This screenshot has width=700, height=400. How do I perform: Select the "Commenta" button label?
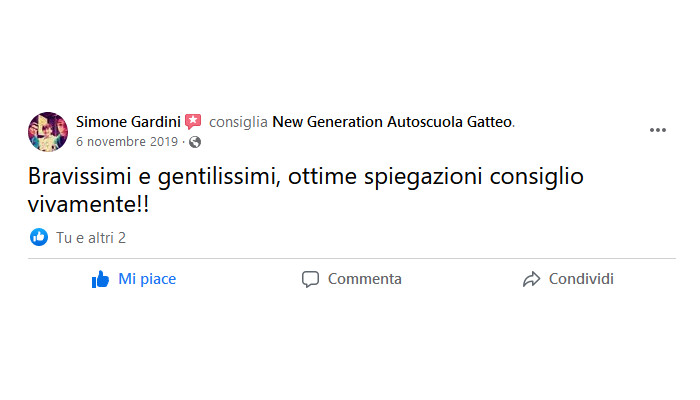coord(365,279)
